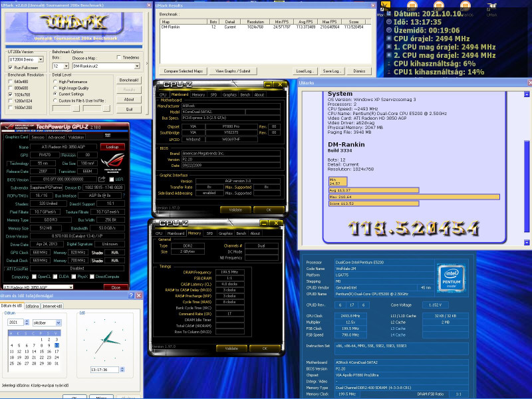
Task: Select High Image Quality detail level
Action: [x=55, y=88]
